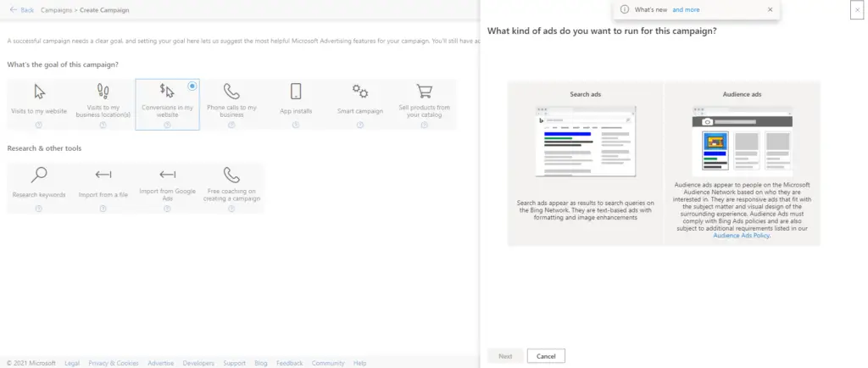
Task: Open help tooltip under Free coaching
Action: (x=231, y=209)
